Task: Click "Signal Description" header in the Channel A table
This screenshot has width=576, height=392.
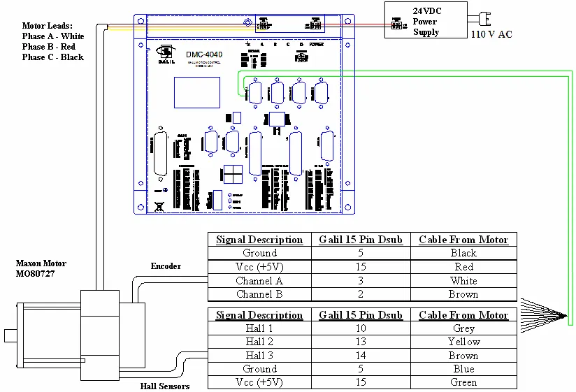Action: (x=259, y=240)
